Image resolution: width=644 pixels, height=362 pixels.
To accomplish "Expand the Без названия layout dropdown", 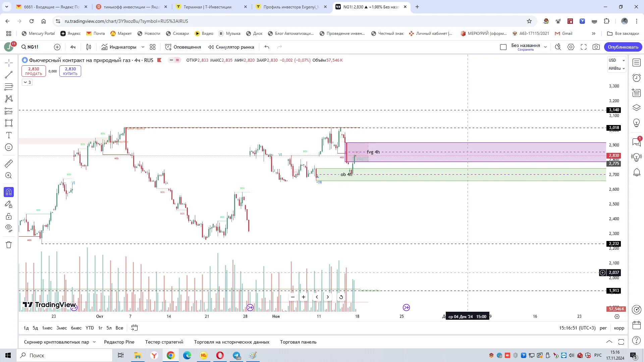I will coord(545,47).
